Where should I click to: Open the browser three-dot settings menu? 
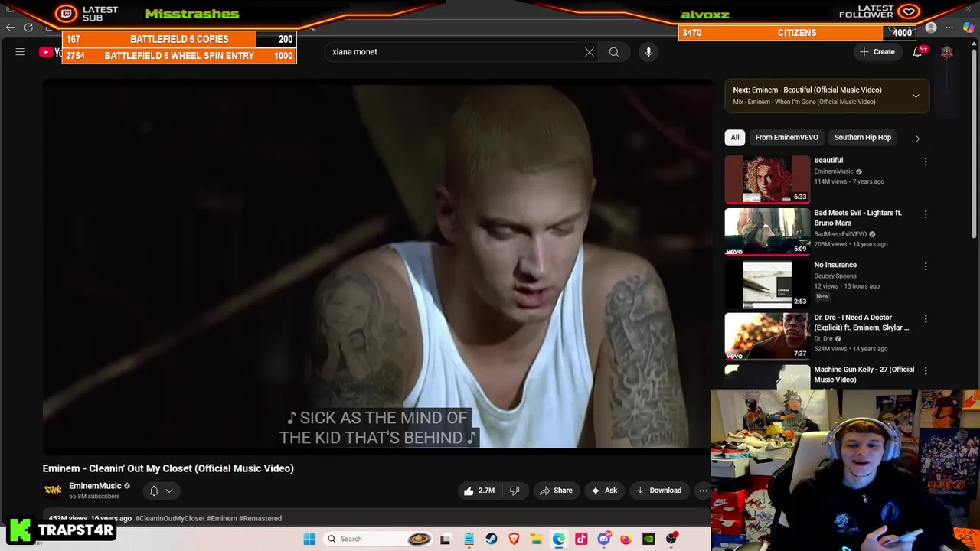coord(949,28)
